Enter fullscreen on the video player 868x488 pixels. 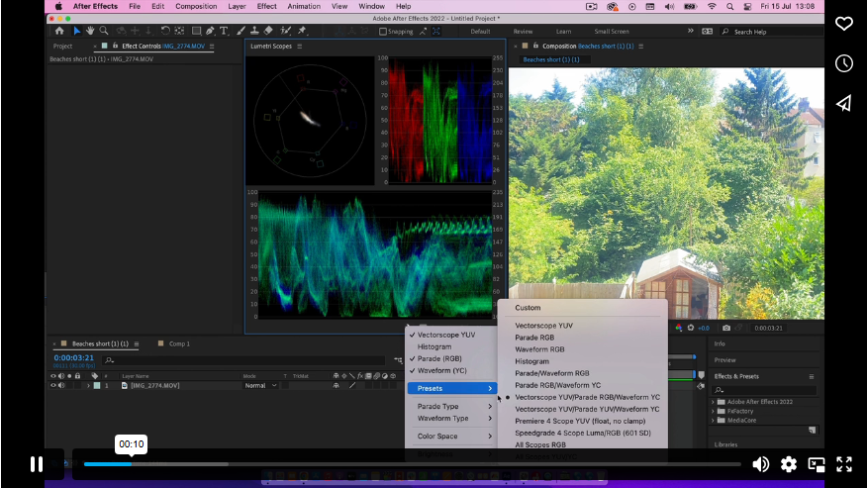843,464
